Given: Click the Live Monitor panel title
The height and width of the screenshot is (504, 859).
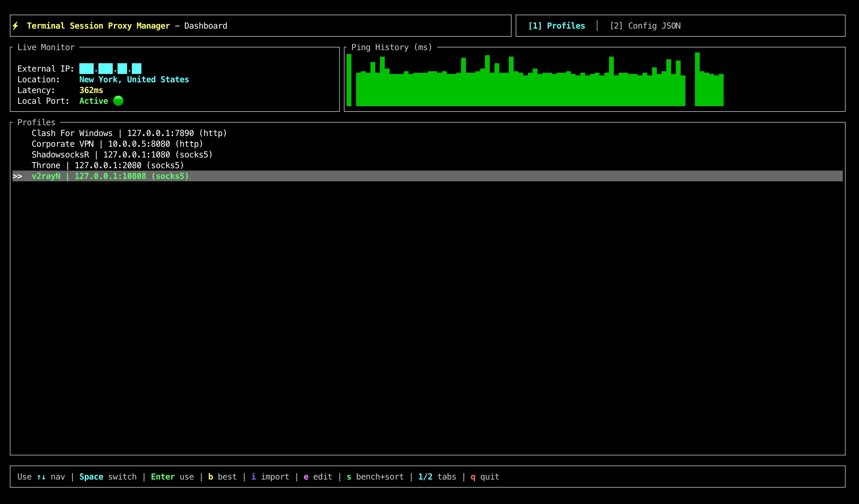Looking at the screenshot, I should (46, 47).
